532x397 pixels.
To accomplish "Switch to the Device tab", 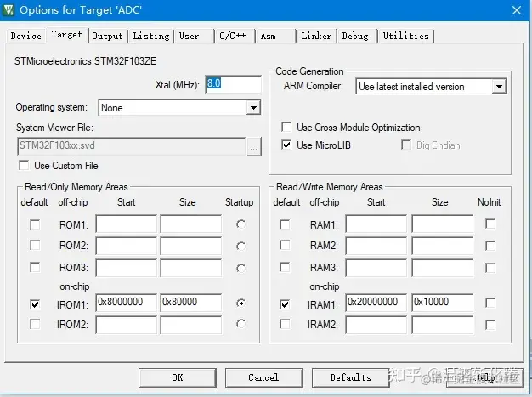I will pyautogui.click(x=25, y=36).
